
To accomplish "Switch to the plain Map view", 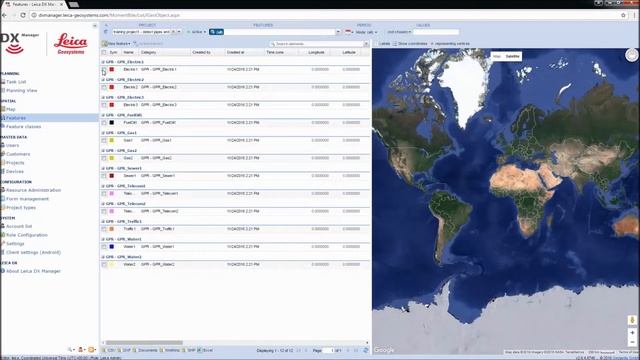I will [497, 56].
